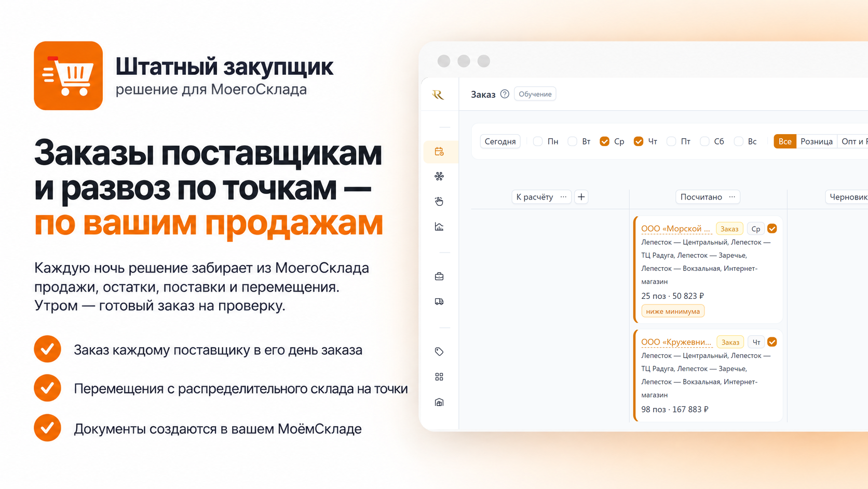The height and width of the screenshot is (489, 868).
Task: Open the briefcase sidebar icon
Action: (x=439, y=276)
